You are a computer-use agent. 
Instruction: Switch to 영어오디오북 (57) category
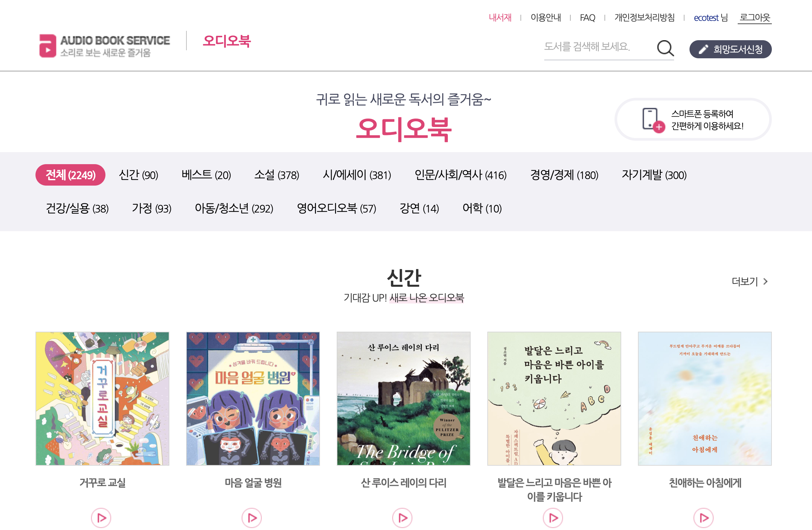(336, 208)
